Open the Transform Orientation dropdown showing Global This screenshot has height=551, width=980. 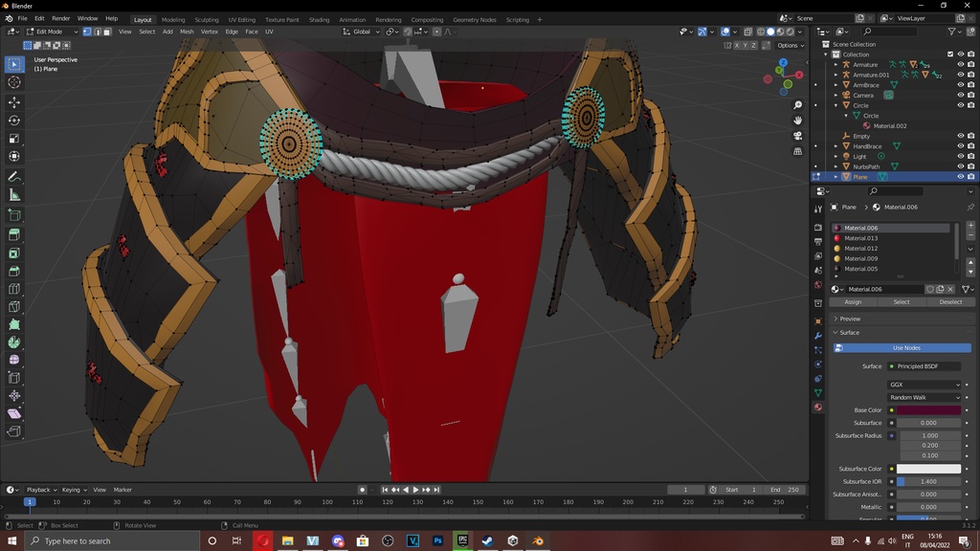[x=362, y=31]
